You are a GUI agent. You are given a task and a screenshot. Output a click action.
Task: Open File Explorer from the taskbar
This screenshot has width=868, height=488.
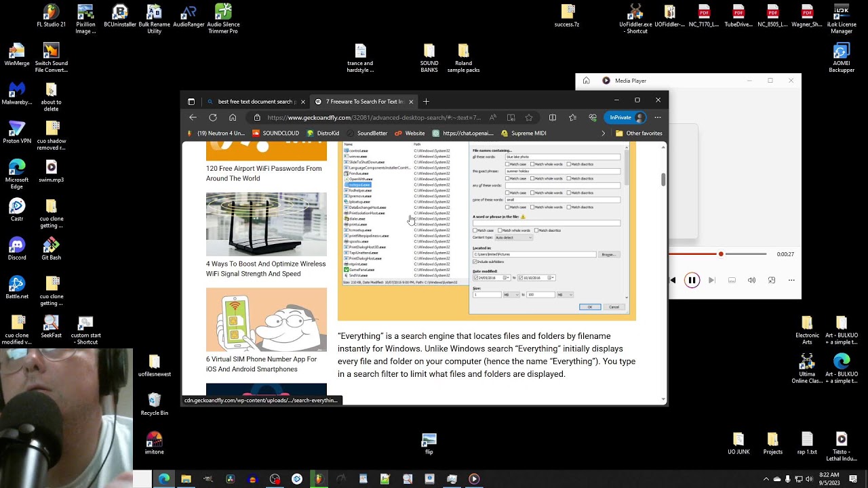(186, 479)
